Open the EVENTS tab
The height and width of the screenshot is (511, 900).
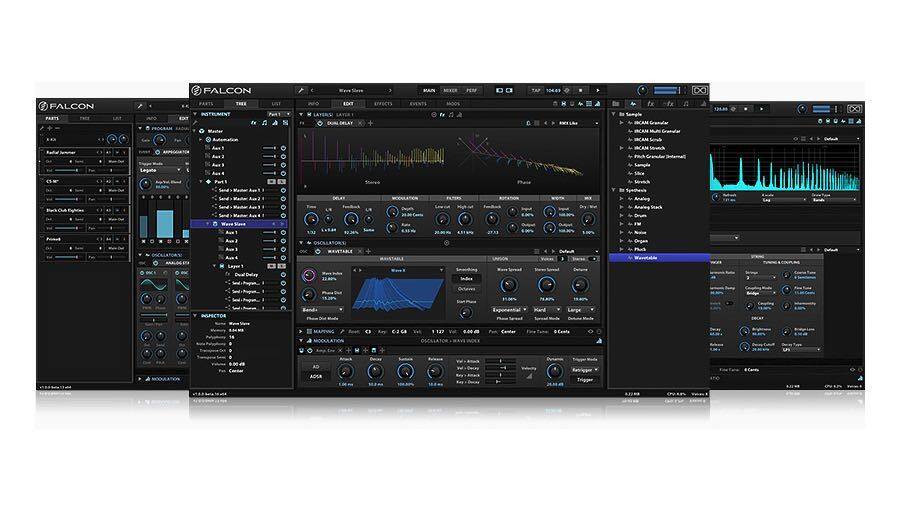click(x=418, y=104)
